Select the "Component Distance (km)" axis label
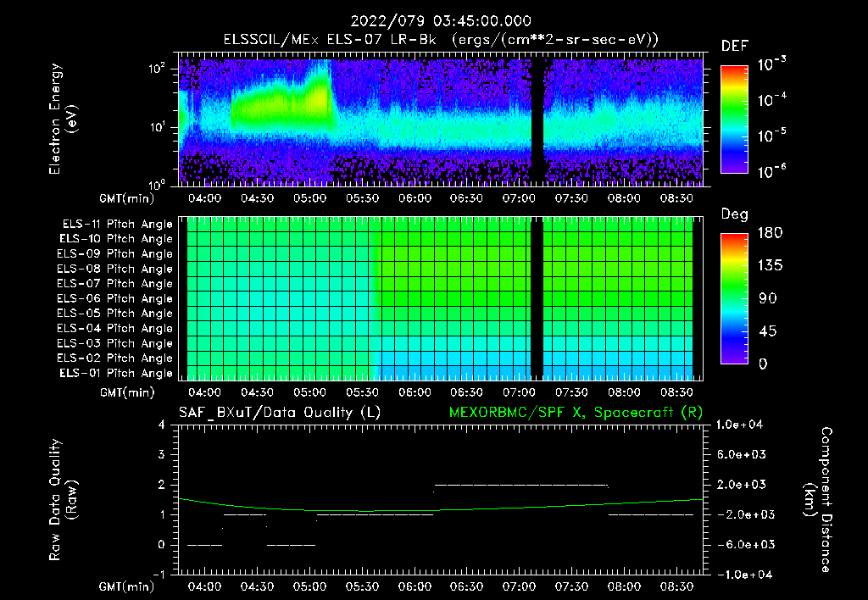Image resolution: width=868 pixels, height=600 pixels. click(x=818, y=500)
